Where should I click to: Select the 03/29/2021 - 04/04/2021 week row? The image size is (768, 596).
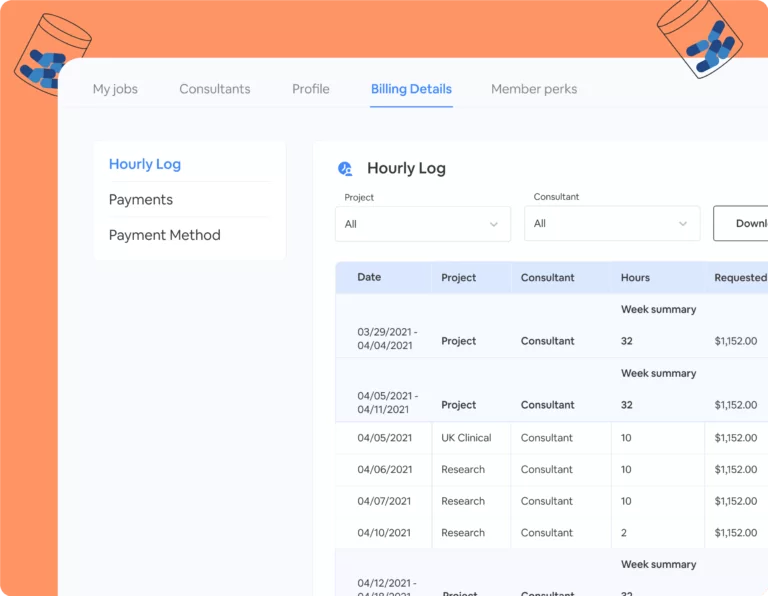click(552, 326)
